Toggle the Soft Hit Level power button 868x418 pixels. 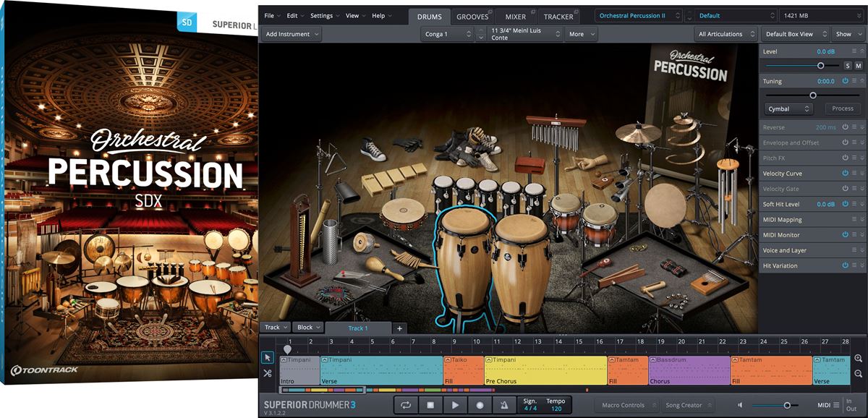845,204
